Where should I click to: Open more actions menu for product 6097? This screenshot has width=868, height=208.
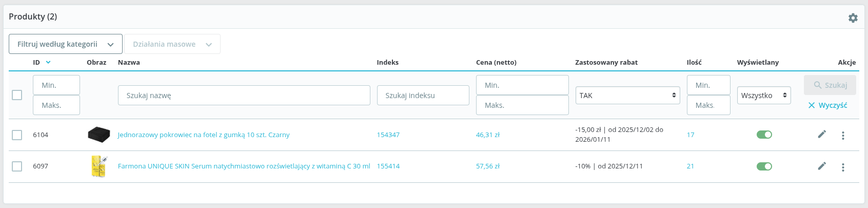coord(843,167)
